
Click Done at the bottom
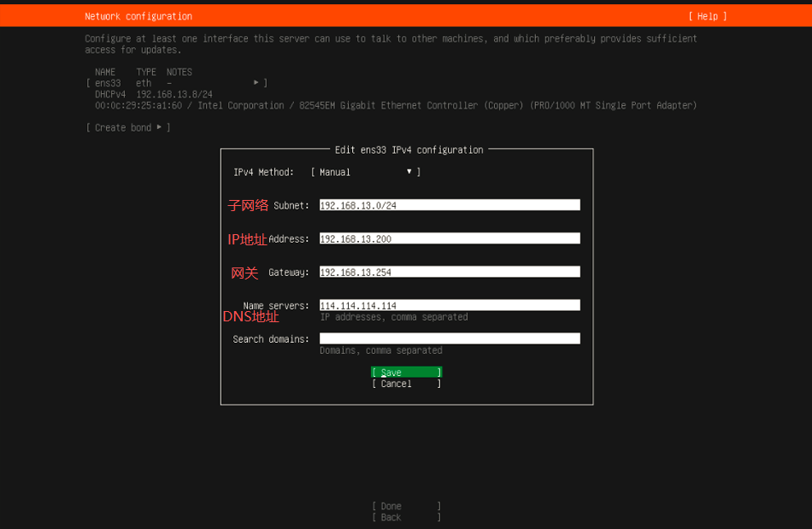pyautogui.click(x=407, y=506)
